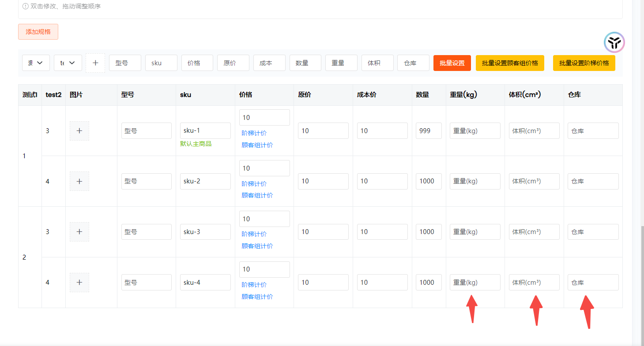
Task: Focus the batch 价格 input field
Action: pos(197,63)
